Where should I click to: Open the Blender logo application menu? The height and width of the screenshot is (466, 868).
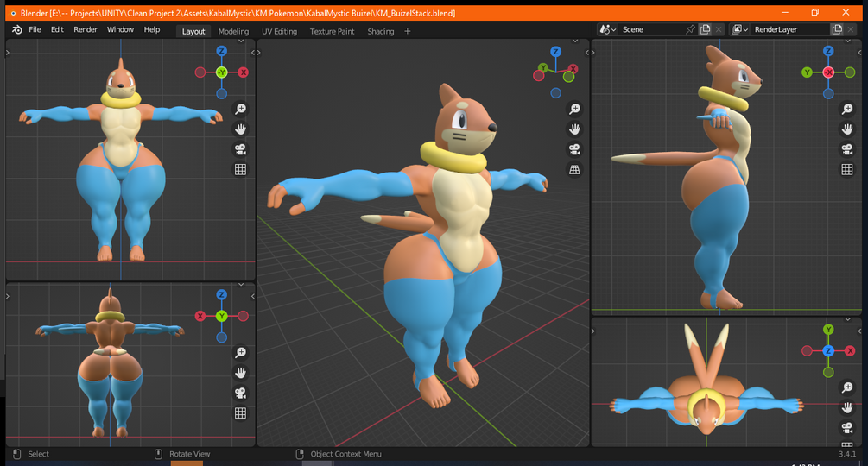[x=17, y=30]
